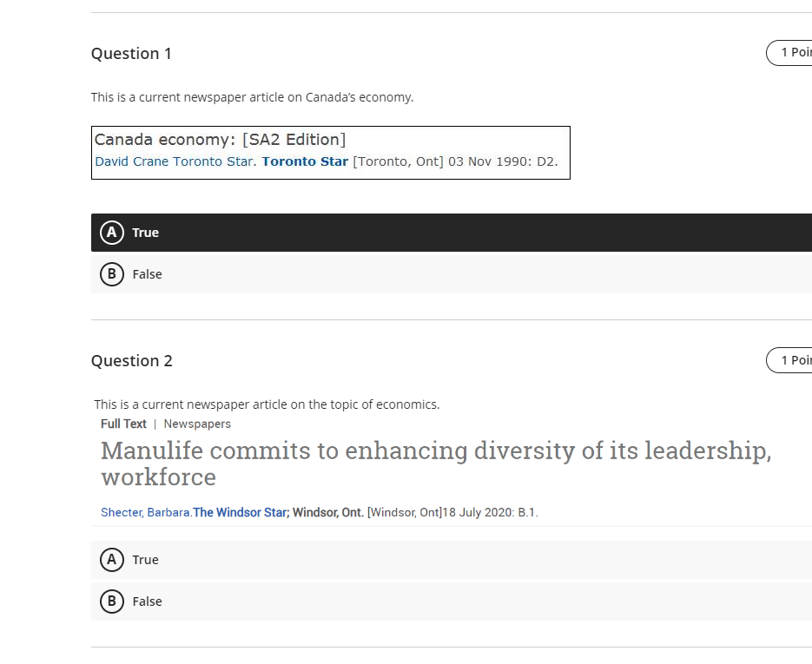Follow The Windsor Star publication link
The height and width of the screenshot is (664, 812).
point(240,512)
